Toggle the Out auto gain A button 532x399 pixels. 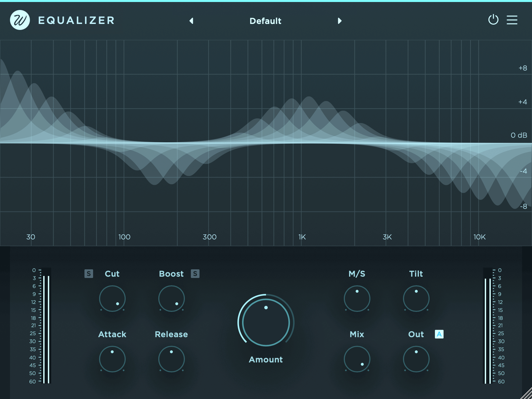coord(439,334)
